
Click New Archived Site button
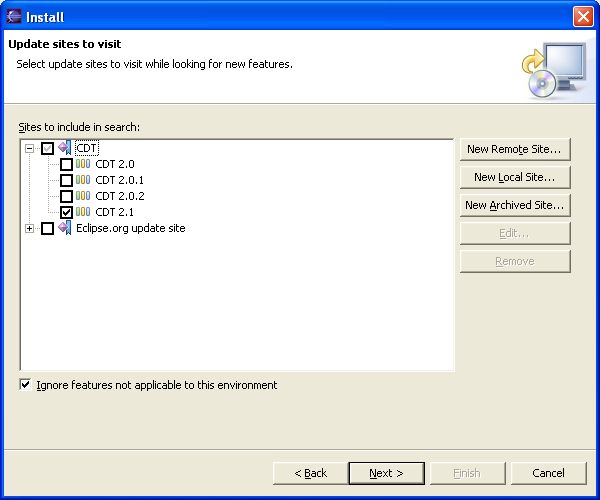[515, 205]
